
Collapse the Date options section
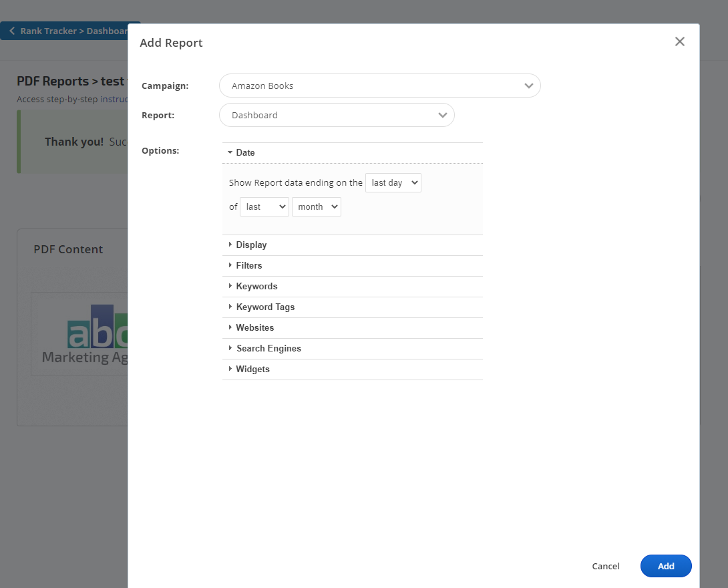[x=245, y=152]
